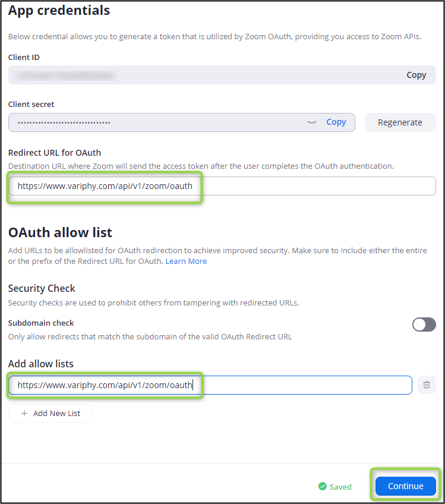Viewport: 445px width, 504px height.
Task: Enable the Subdomain check toggle
Action: (424, 325)
